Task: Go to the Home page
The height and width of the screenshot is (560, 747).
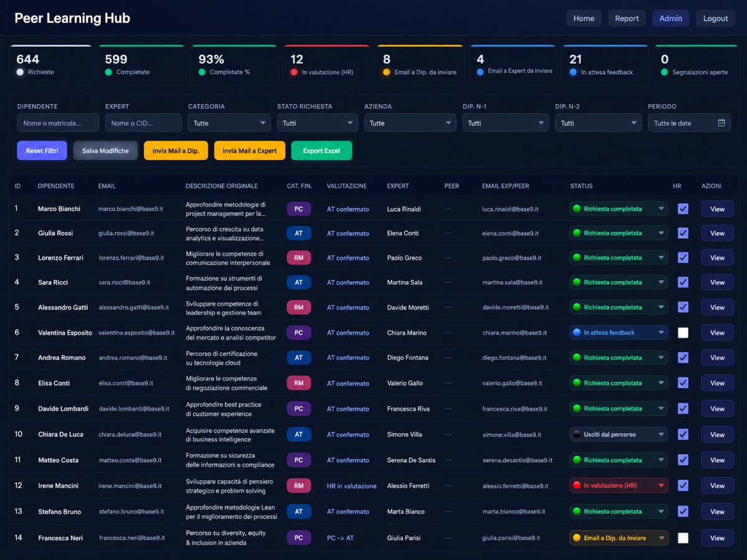Action: pos(584,19)
